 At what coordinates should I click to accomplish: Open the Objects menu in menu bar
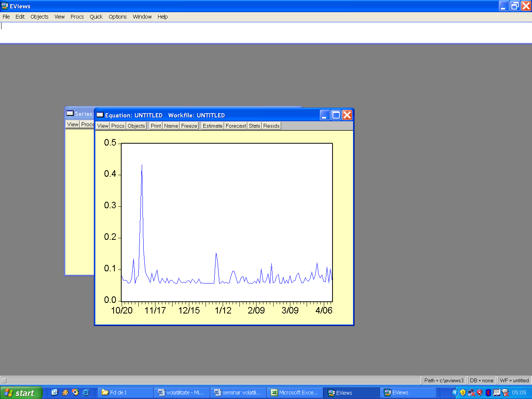tap(40, 17)
